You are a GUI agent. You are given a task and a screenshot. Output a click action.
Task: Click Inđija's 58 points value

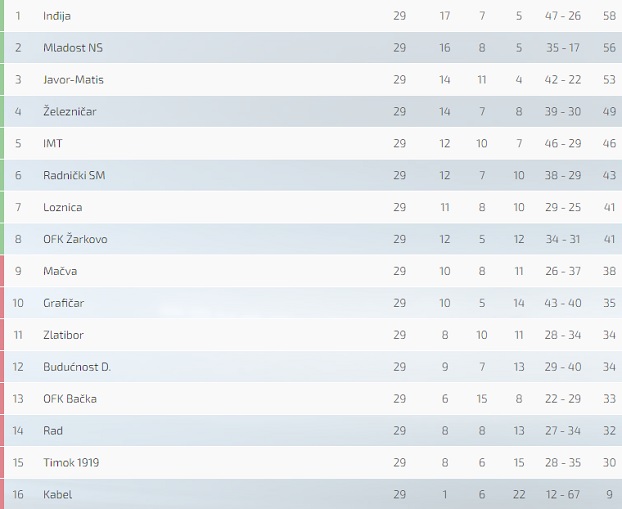609,16
